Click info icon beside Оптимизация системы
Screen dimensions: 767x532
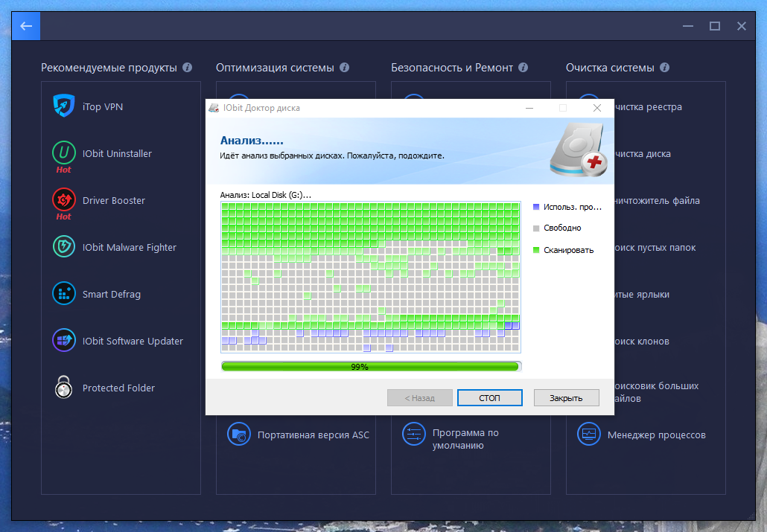[344, 68]
